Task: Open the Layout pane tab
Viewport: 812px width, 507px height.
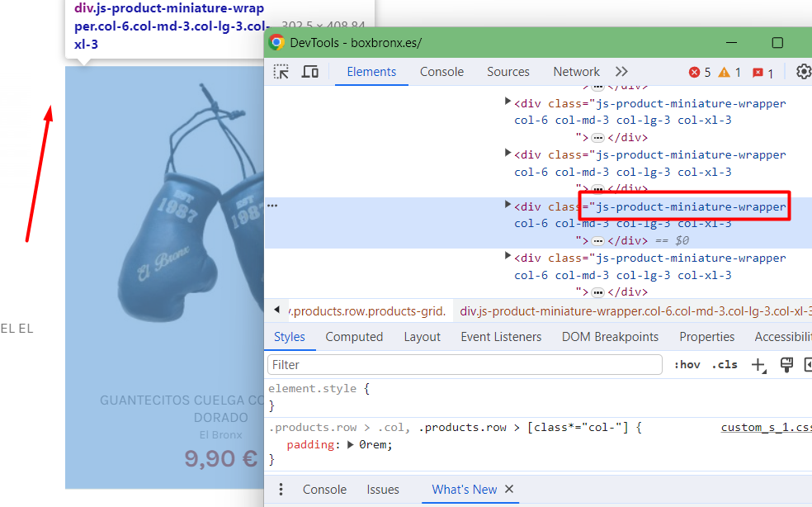Action: click(x=422, y=337)
